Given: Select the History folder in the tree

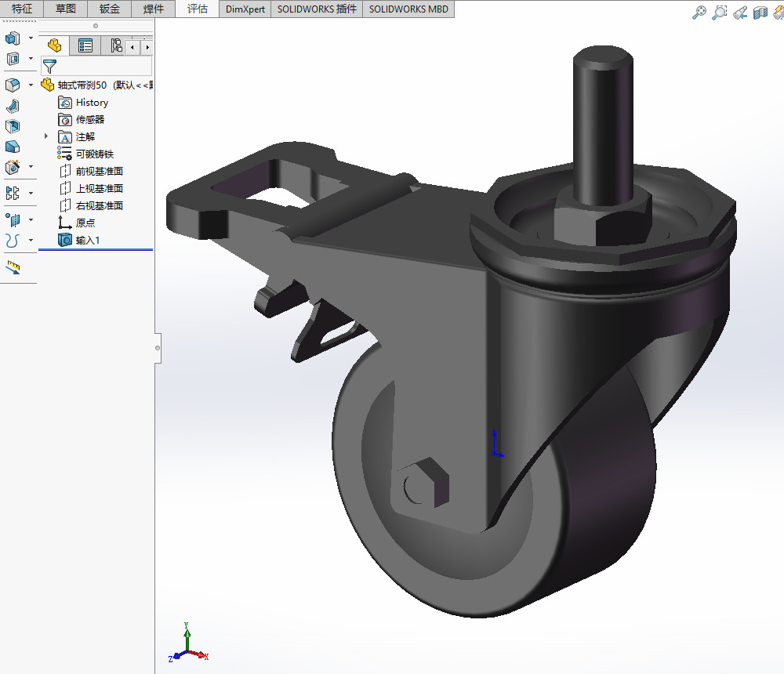Looking at the screenshot, I should pos(84,103).
